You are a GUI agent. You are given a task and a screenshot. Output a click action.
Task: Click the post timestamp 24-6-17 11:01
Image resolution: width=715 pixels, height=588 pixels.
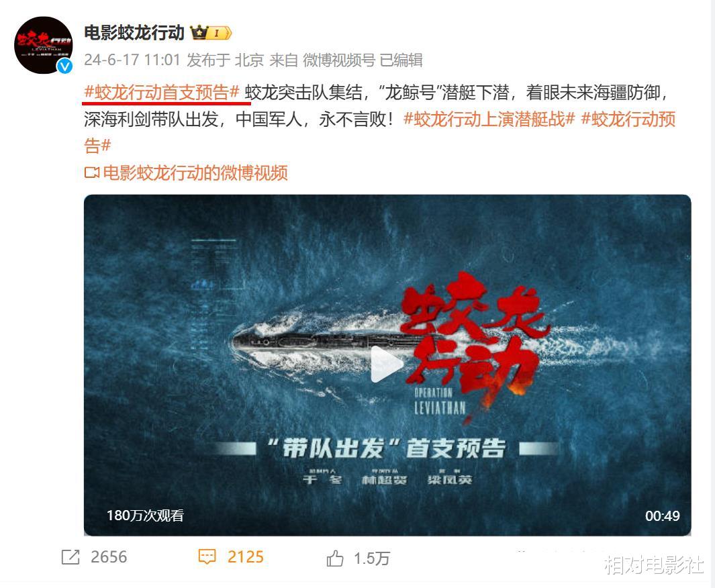coord(132,60)
